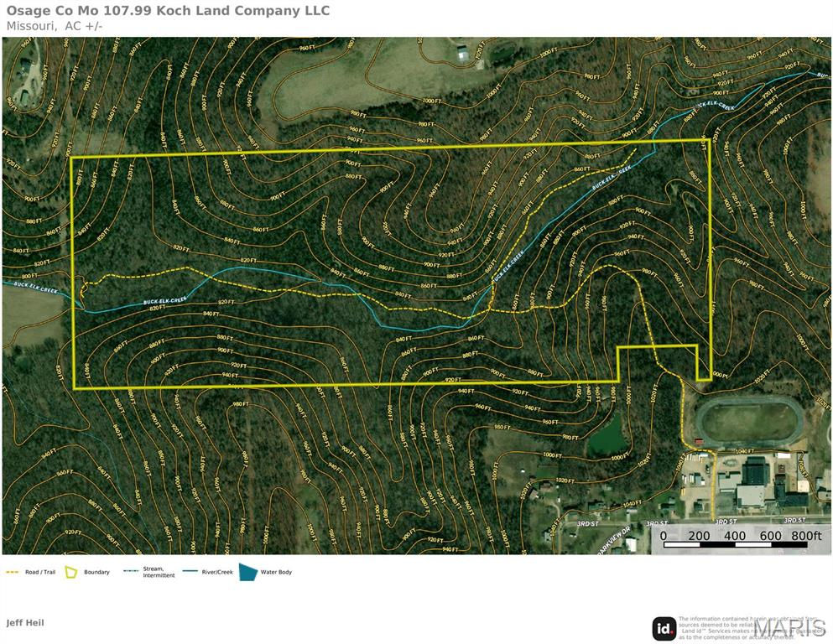Click the Land id logo badge

tap(664, 629)
